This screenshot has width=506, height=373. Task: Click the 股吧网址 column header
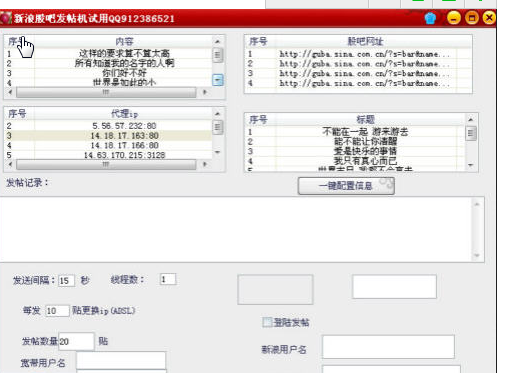coord(365,41)
